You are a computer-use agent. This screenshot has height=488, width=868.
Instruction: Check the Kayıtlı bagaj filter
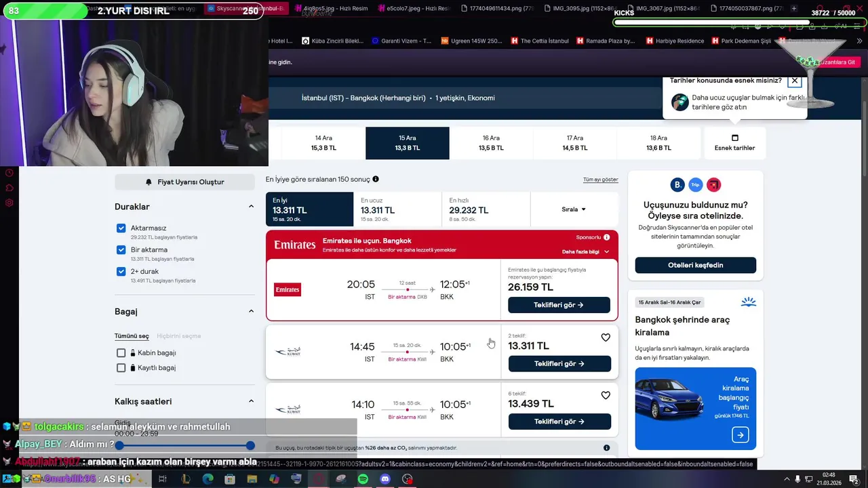[x=121, y=368]
